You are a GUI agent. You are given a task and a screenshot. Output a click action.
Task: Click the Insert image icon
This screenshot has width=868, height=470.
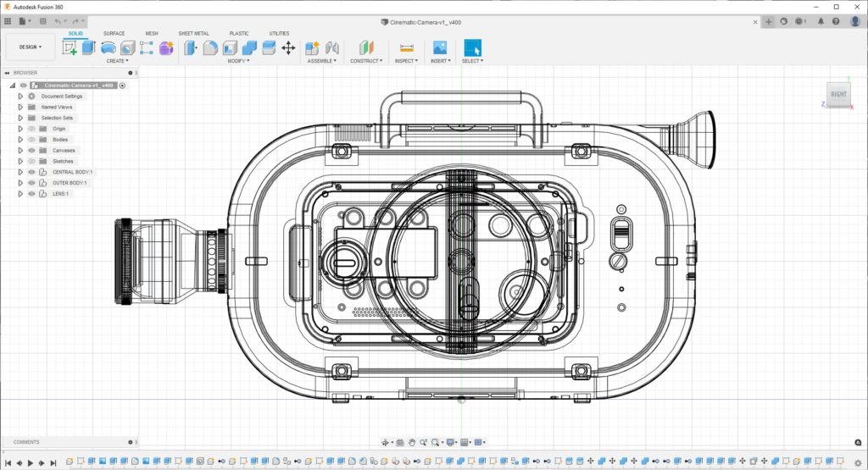tap(440, 47)
